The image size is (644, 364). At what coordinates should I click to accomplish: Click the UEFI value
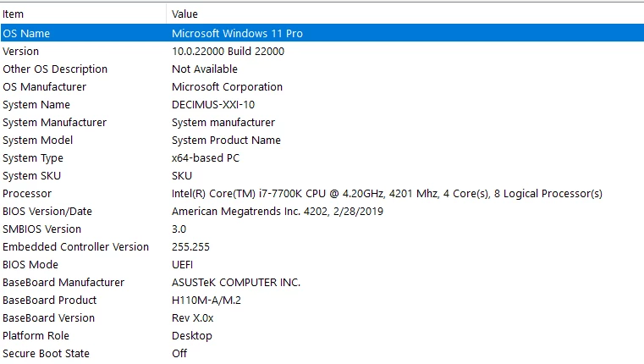click(182, 265)
